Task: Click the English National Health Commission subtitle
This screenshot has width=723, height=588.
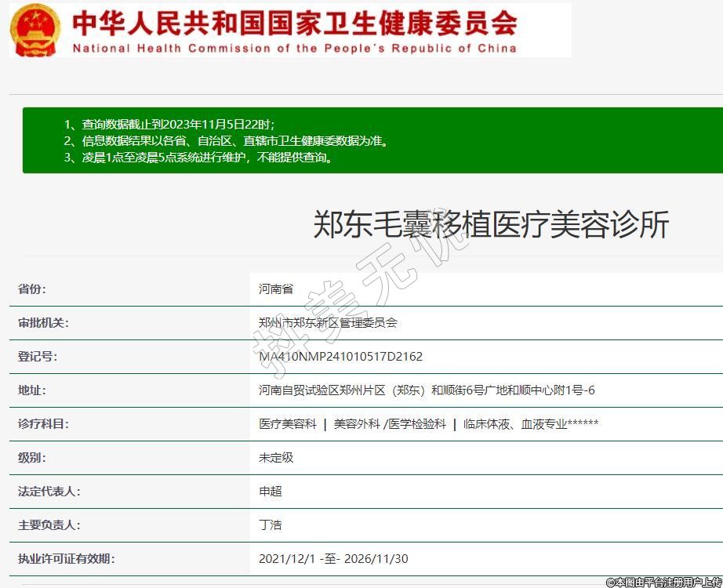Action: coord(295,48)
